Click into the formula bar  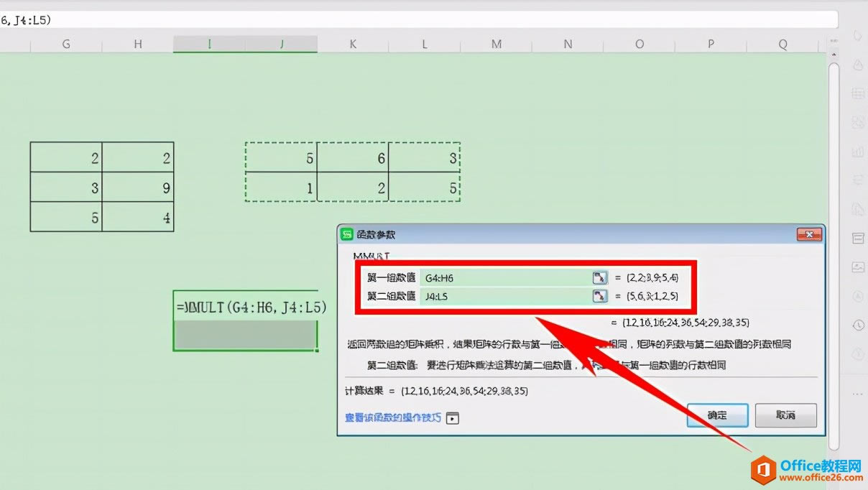[x=419, y=19]
